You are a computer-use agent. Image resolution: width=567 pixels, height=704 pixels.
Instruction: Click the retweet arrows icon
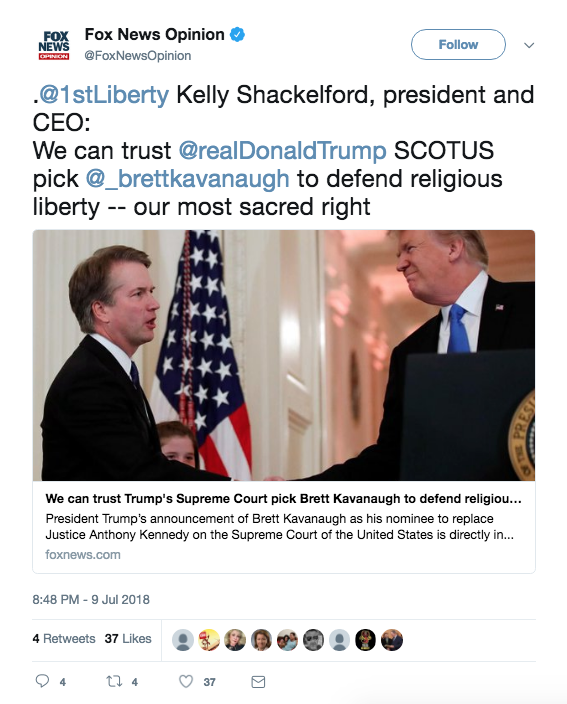[x=114, y=682]
